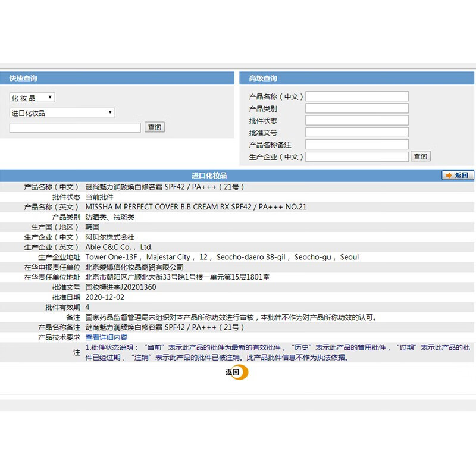
Task: Click the quick search text box
Action: click(x=75, y=127)
